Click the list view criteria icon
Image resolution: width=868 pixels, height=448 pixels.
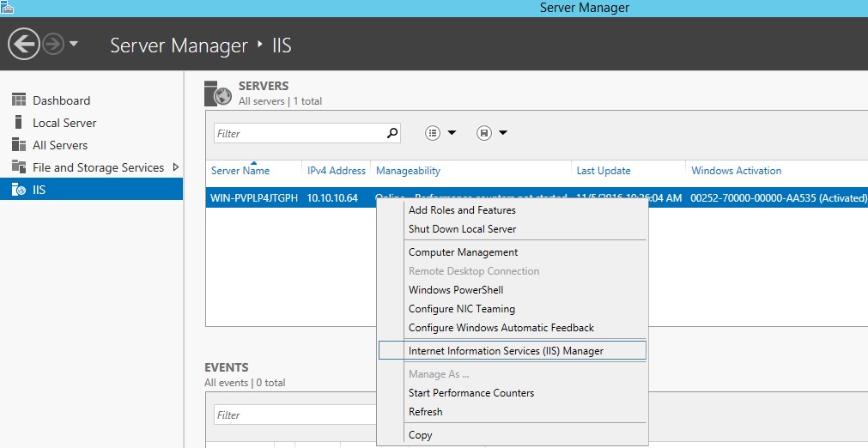pyautogui.click(x=433, y=133)
